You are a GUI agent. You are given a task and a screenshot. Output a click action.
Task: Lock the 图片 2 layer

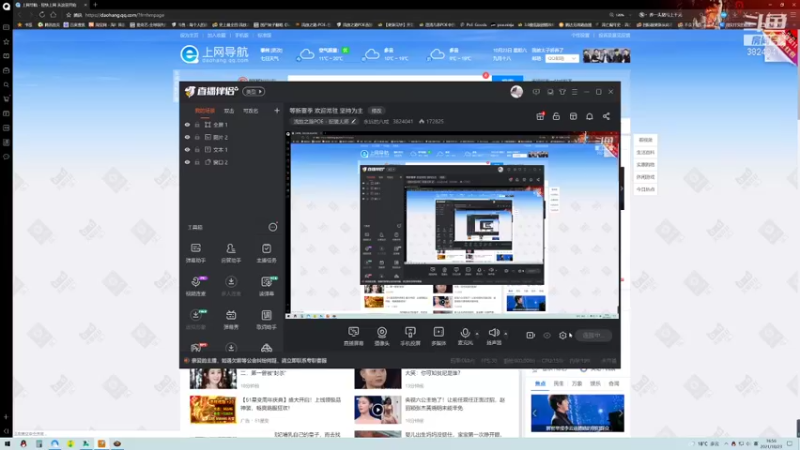tap(197, 137)
